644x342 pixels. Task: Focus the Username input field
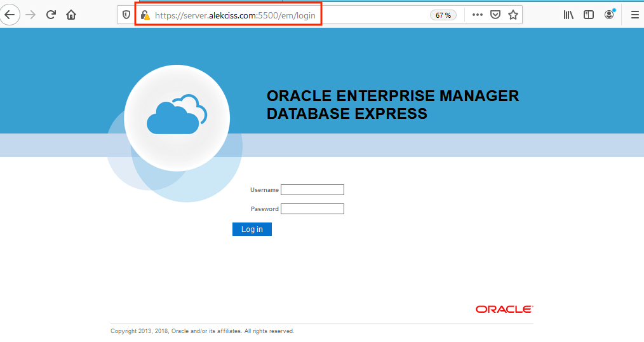[312, 190]
